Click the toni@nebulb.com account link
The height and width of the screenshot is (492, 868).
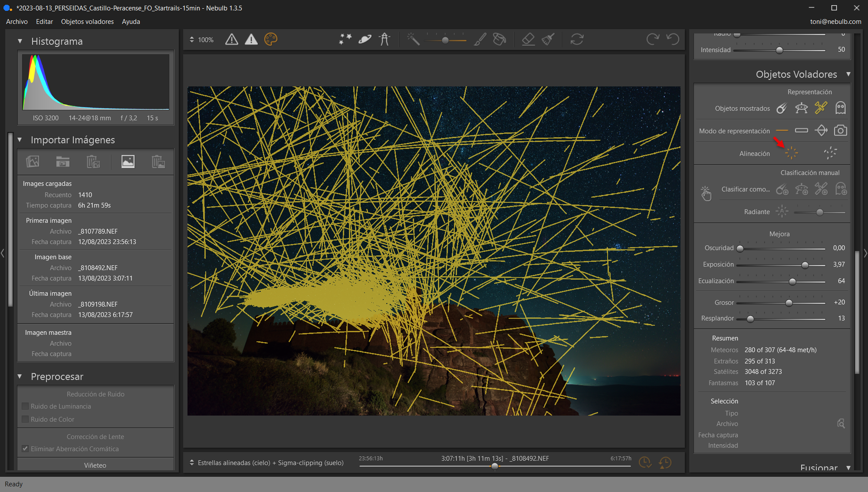pos(835,22)
